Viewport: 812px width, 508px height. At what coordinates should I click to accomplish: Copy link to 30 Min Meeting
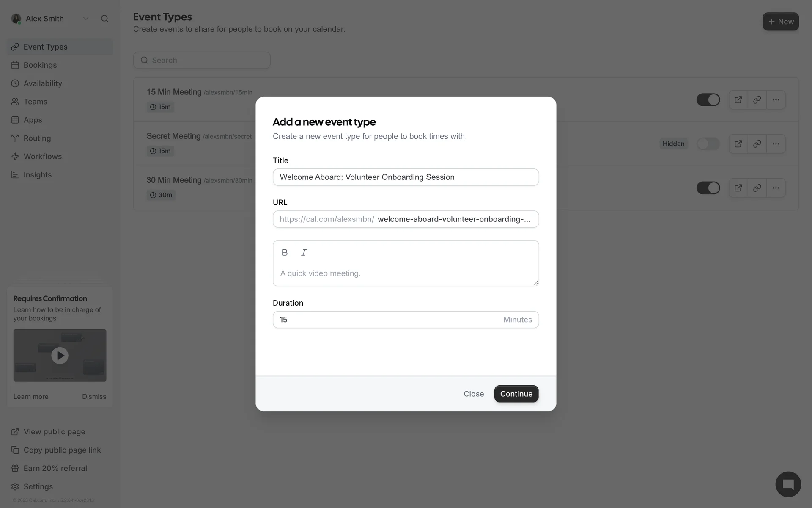(x=757, y=188)
